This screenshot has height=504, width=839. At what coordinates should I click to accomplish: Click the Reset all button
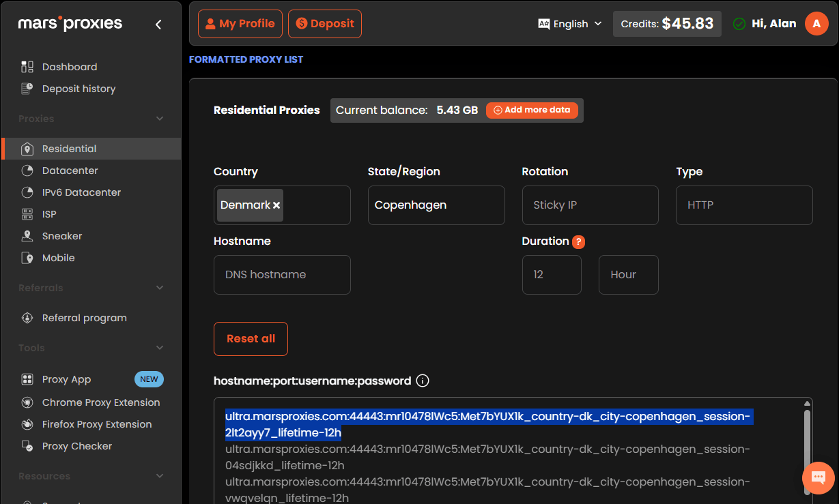coord(251,339)
